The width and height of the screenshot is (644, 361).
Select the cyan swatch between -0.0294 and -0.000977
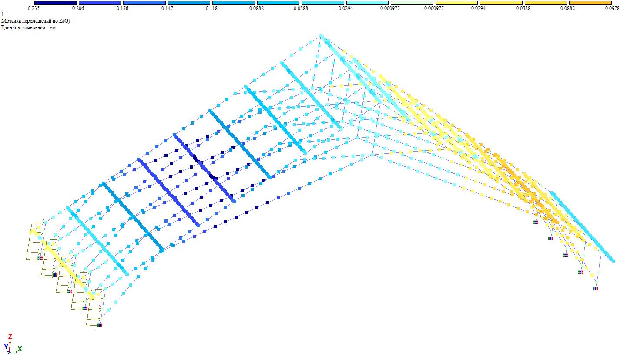pyautogui.click(x=367, y=3)
